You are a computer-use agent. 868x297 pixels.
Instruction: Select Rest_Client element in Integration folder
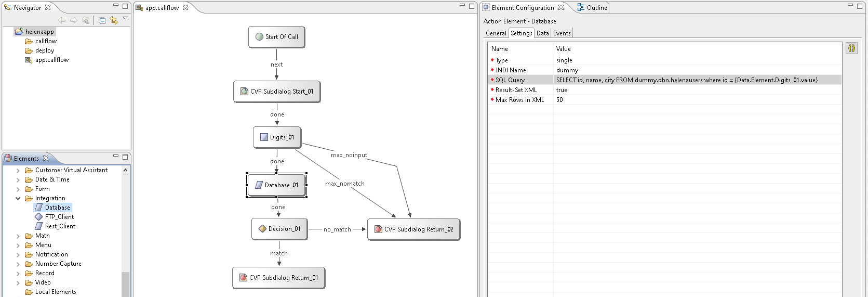[x=60, y=226]
